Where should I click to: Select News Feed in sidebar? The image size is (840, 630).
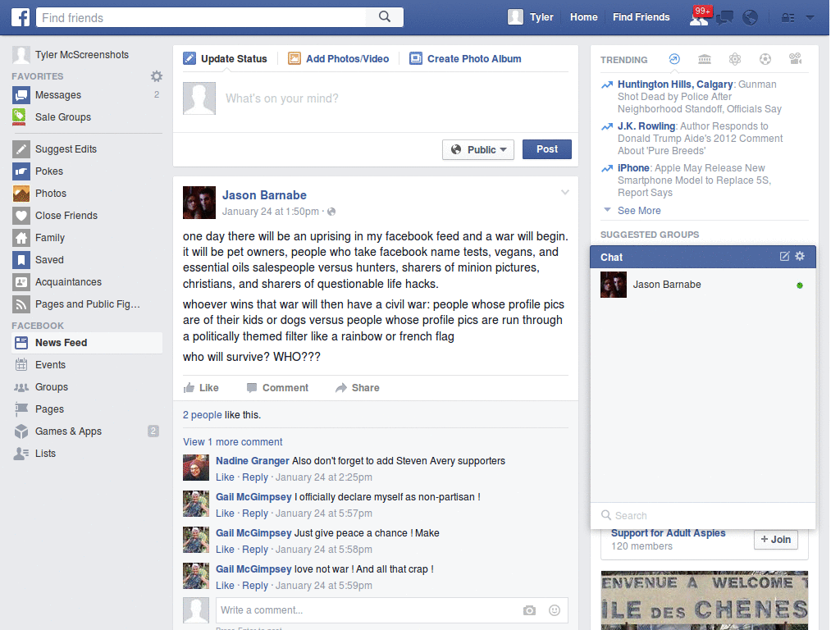coord(87,343)
